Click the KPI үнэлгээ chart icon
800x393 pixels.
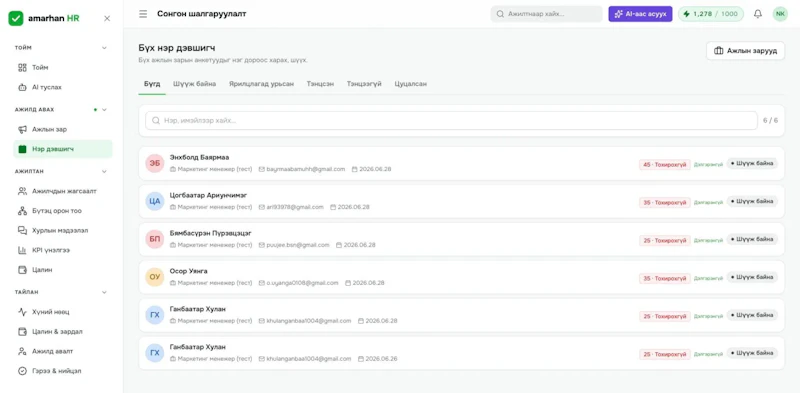pyautogui.click(x=22, y=250)
